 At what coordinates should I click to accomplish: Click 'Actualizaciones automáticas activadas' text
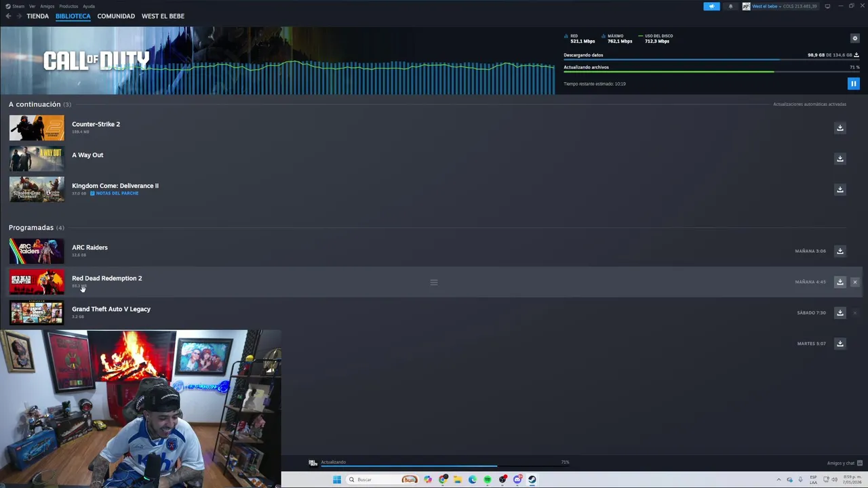pyautogui.click(x=810, y=104)
